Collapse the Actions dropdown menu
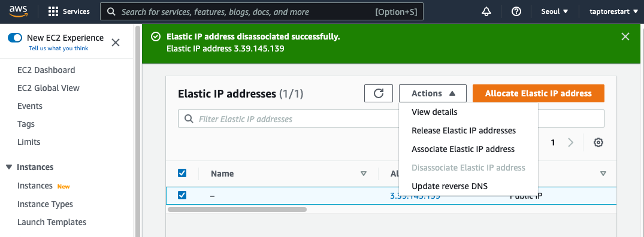Viewport: 644px width, 237px height. tap(433, 93)
